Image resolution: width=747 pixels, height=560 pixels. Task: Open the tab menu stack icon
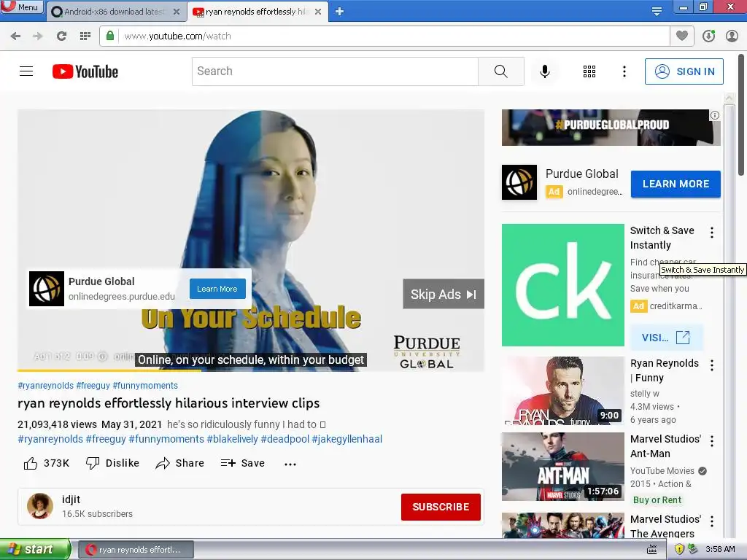[657, 11]
